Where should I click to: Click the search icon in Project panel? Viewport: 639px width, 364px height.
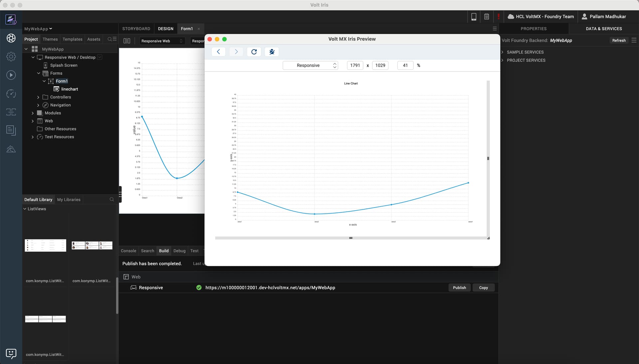pos(109,39)
